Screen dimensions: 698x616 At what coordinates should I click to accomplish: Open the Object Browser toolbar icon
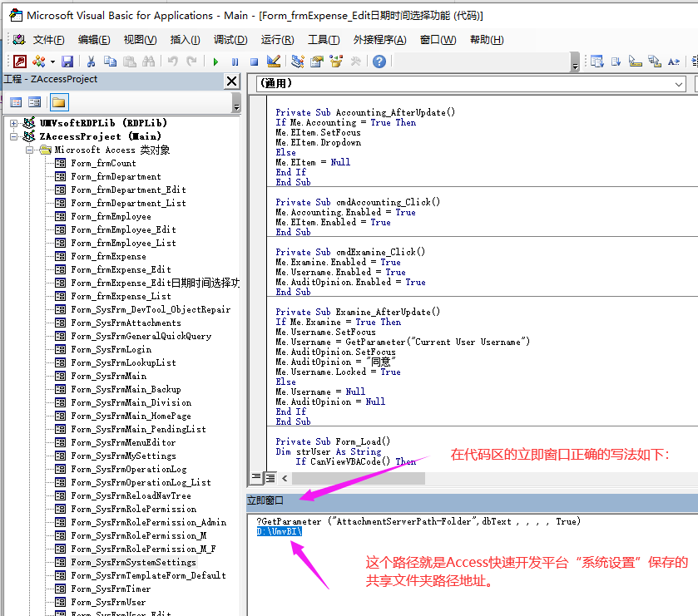point(336,62)
